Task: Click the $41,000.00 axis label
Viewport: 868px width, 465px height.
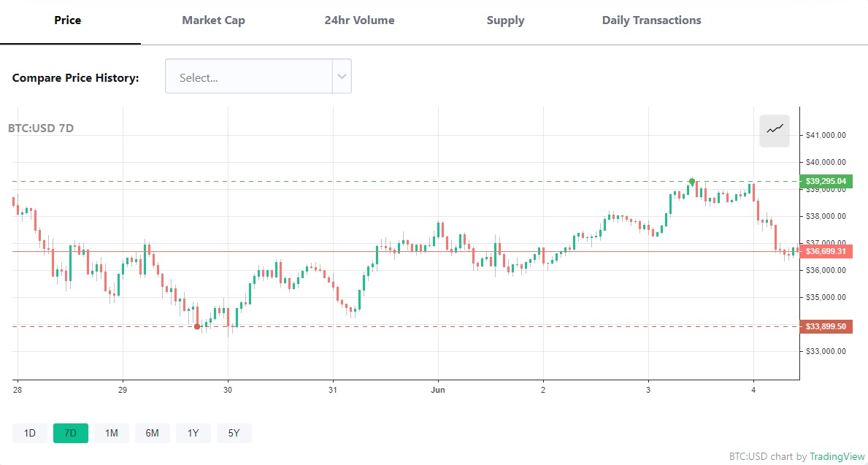Action: click(826, 135)
